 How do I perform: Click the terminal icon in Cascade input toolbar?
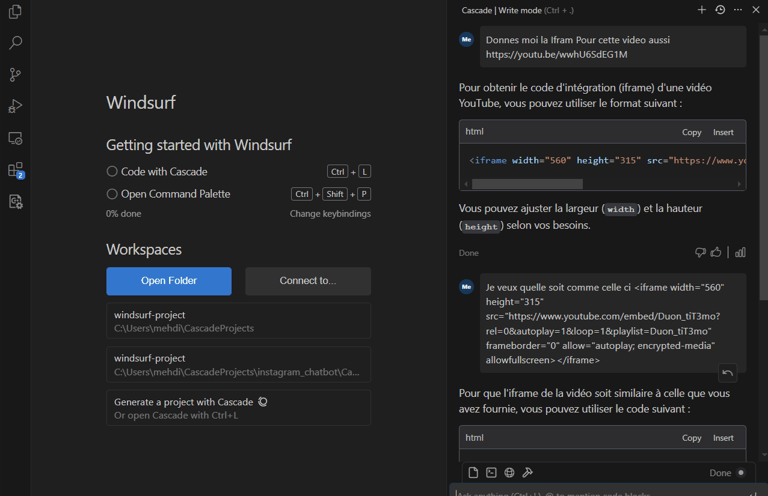click(491, 472)
